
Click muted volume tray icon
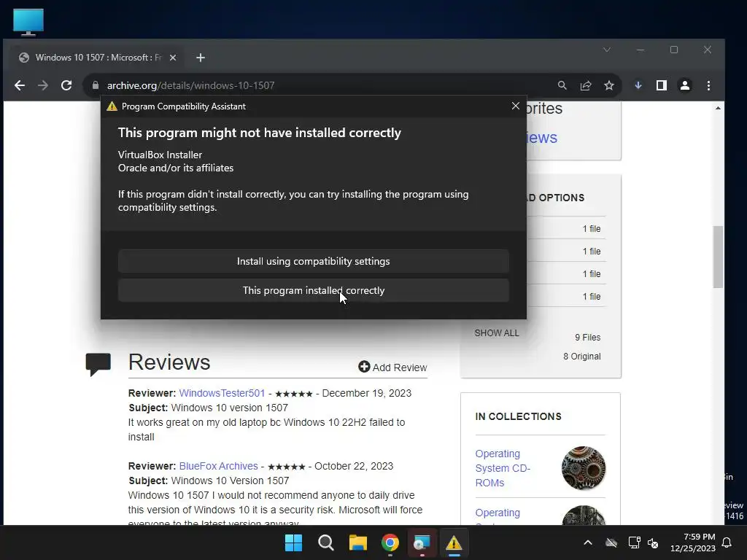(x=653, y=542)
